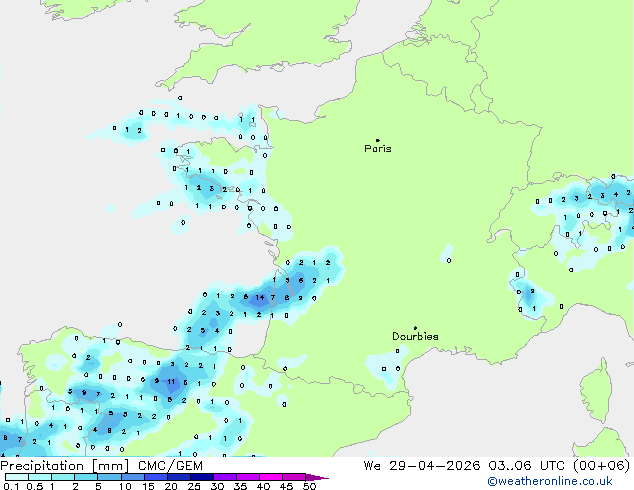The image size is (634, 490).
Task: Select the 30–35 mm purple legend swatch
Action: (x=225, y=477)
